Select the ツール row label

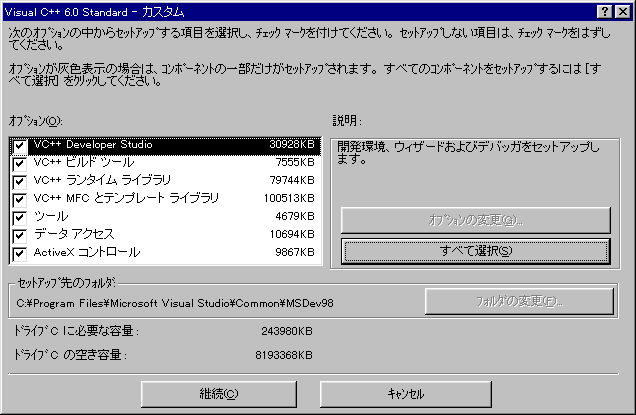[x=51, y=216]
